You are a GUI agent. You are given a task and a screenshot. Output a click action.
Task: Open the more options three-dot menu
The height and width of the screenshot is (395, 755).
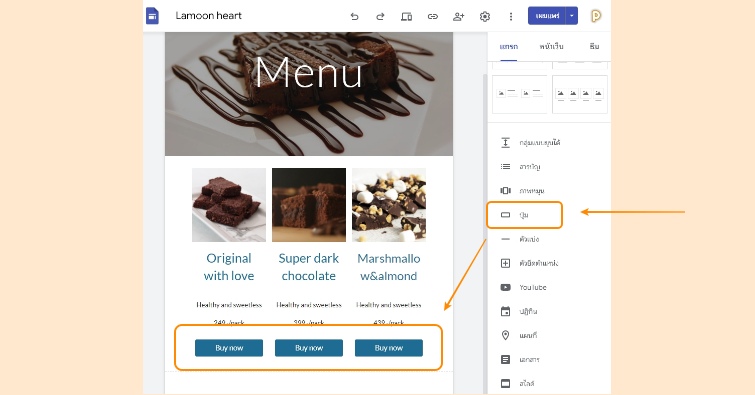(510, 16)
